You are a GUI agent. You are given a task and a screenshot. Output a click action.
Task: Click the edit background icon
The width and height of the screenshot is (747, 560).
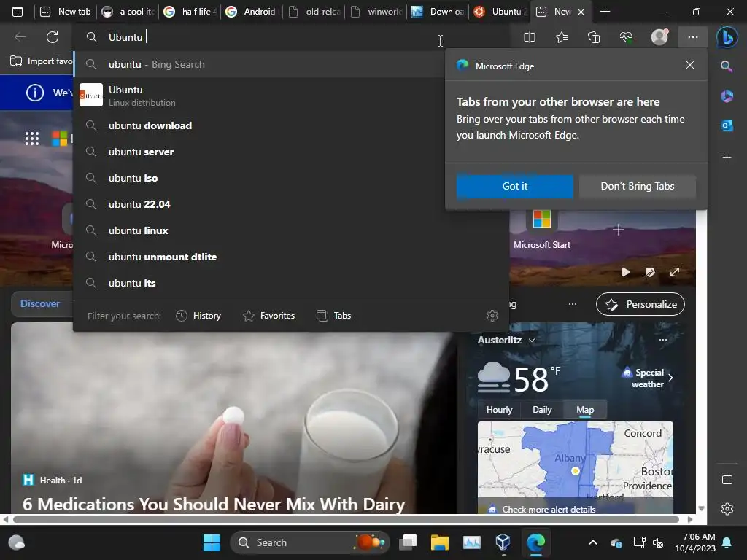point(650,272)
